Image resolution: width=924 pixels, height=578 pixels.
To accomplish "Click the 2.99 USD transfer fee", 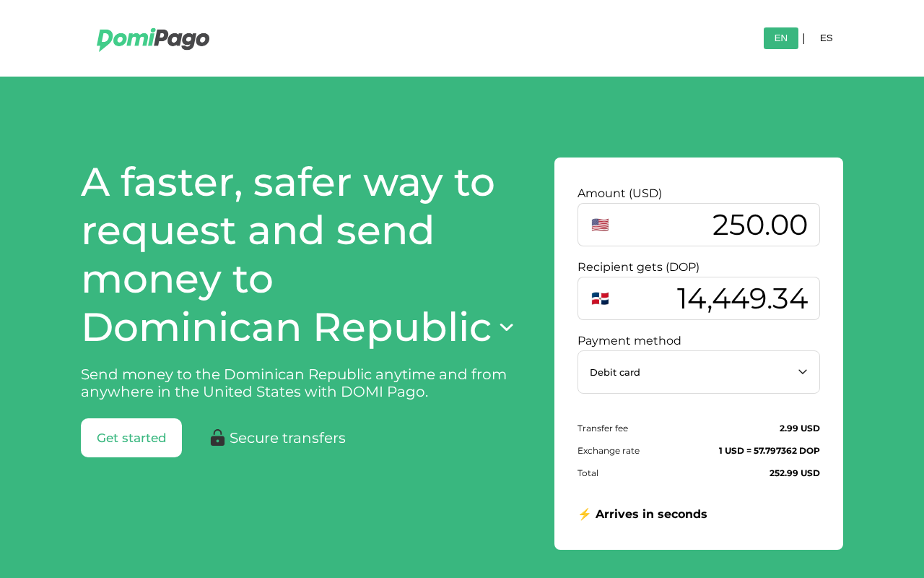I will click(x=799, y=428).
